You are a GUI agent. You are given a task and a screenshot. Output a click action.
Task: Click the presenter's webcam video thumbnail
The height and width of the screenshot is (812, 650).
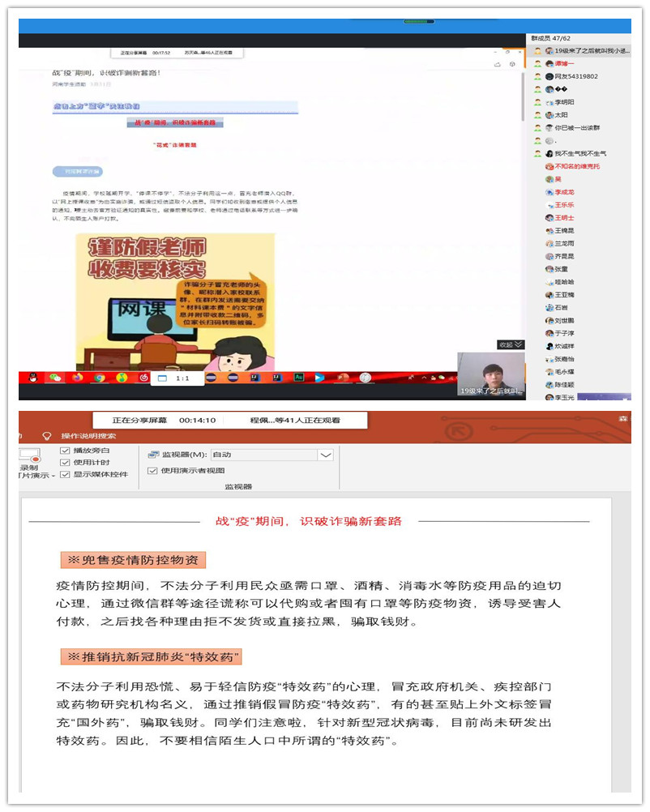coord(491,374)
